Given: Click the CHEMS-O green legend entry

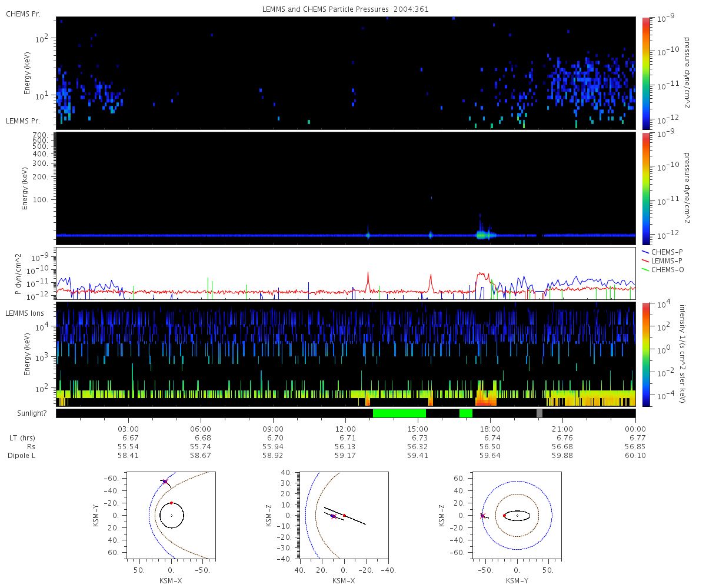Looking at the screenshot, I should (x=668, y=269).
